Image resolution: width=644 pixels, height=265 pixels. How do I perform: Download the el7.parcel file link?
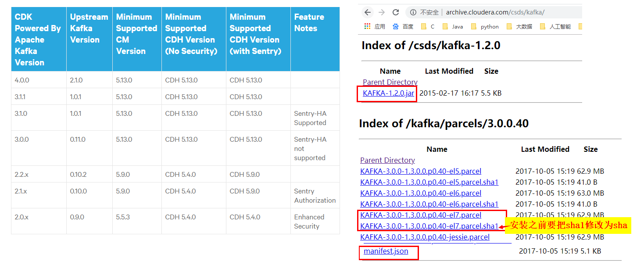click(421, 215)
